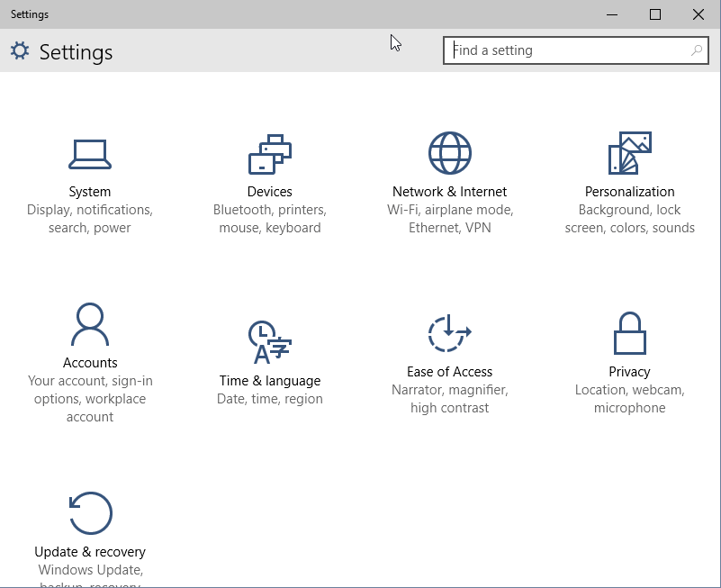This screenshot has width=721, height=588.
Task: Select the 'Bluetooth, printers, mouse, keyboard' text
Action: [270, 219]
